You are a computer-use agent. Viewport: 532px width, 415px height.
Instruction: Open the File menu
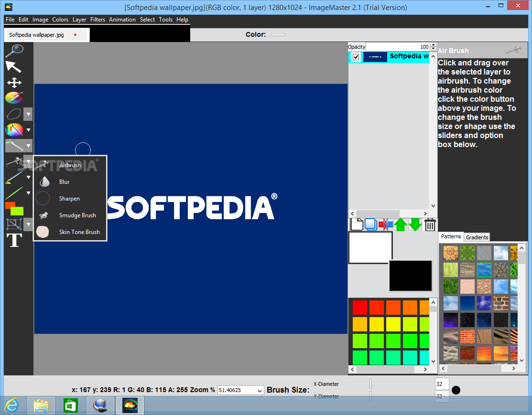[10, 20]
